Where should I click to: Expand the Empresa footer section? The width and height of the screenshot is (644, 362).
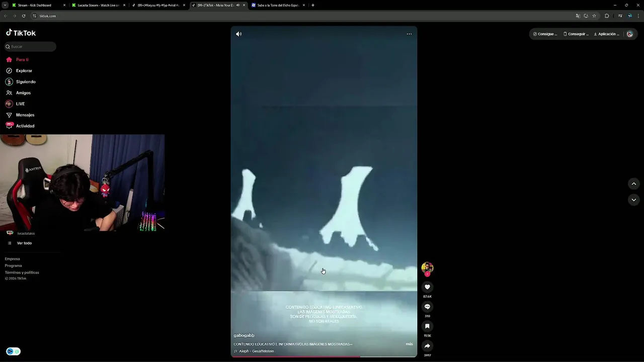[x=13, y=259]
